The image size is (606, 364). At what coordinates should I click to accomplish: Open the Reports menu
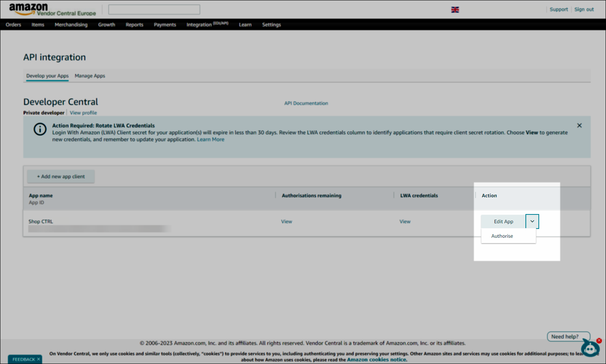point(134,24)
